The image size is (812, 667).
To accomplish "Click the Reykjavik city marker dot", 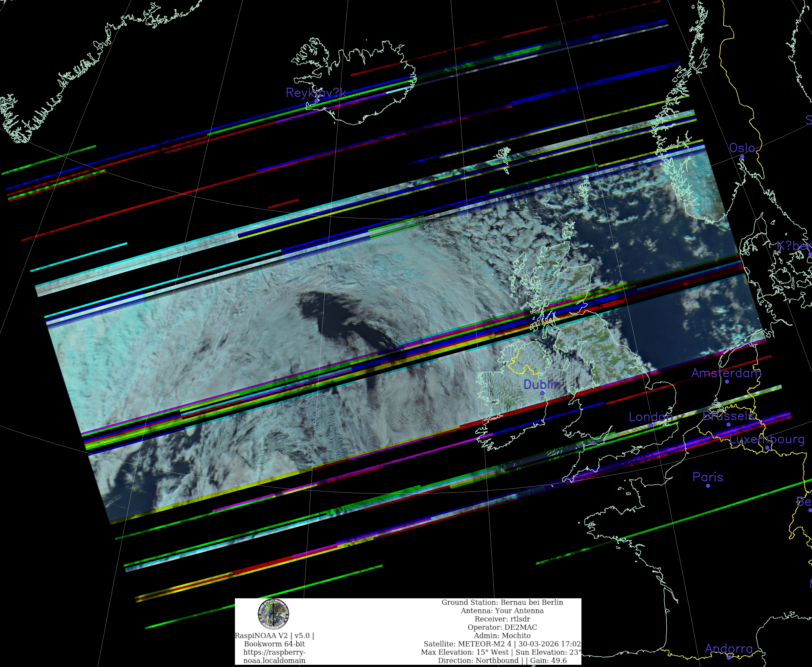I will pos(316,101).
